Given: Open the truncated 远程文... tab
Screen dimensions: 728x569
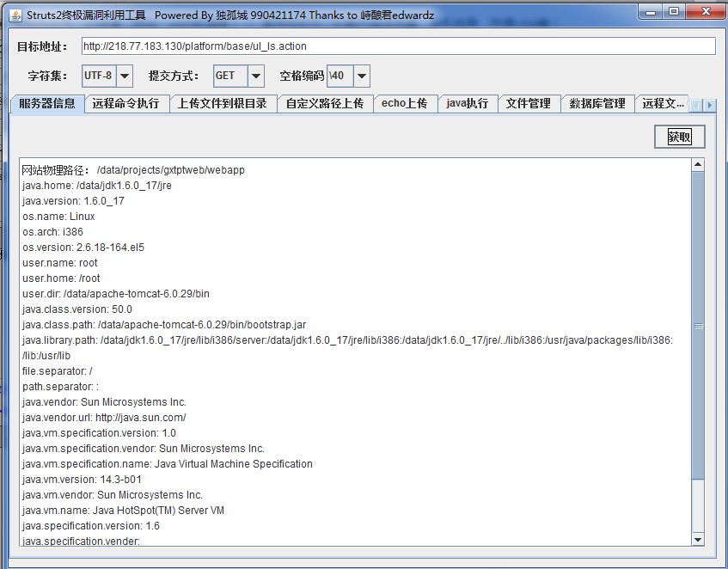Looking at the screenshot, I should click(x=663, y=103).
